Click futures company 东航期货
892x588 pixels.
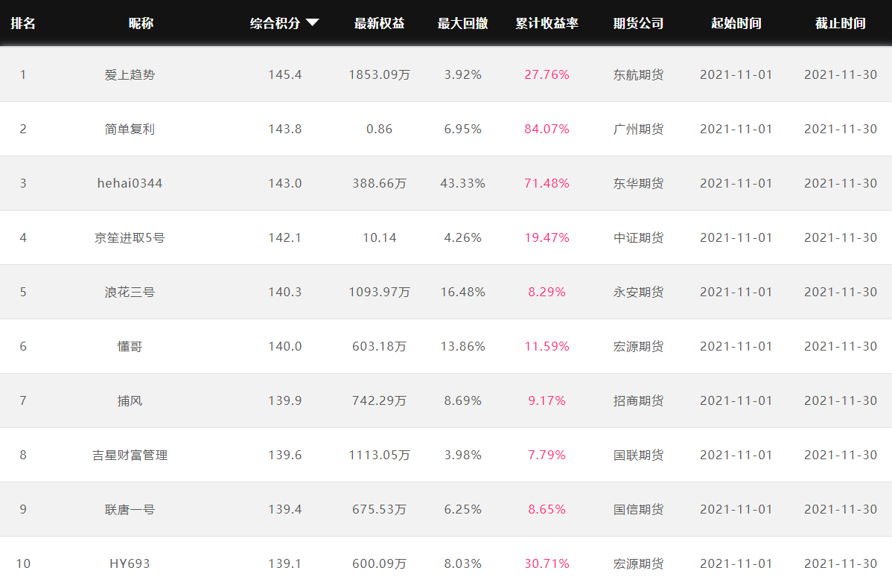[x=638, y=74]
